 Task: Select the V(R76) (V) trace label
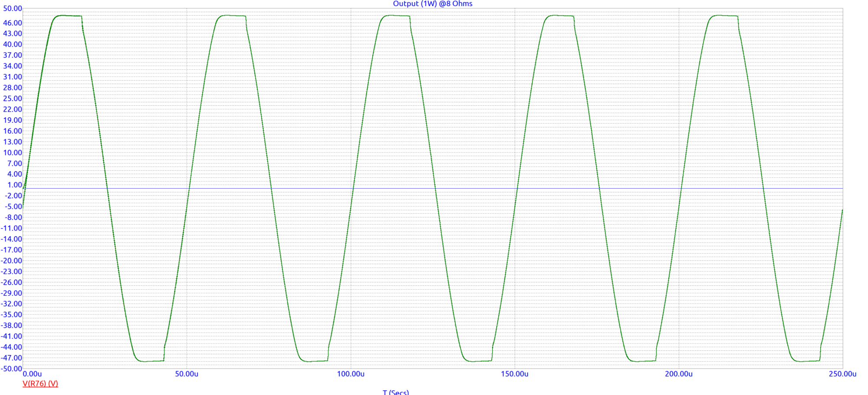tap(40, 383)
